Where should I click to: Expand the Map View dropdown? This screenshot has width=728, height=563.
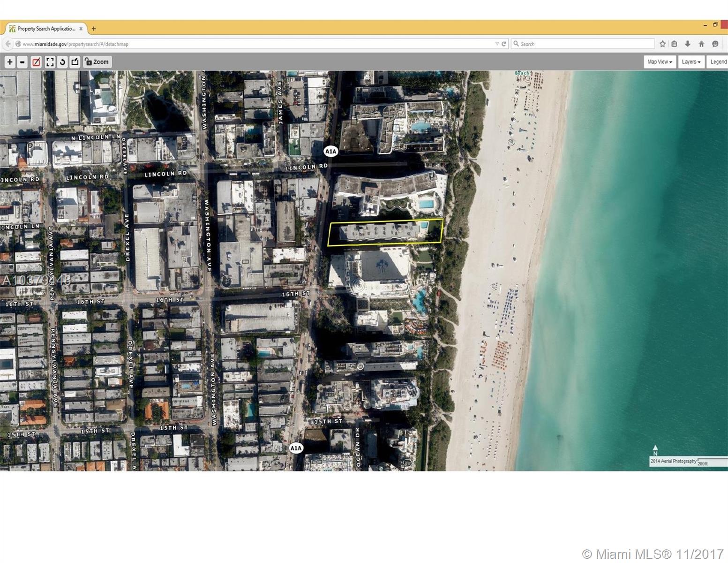pos(660,62)
